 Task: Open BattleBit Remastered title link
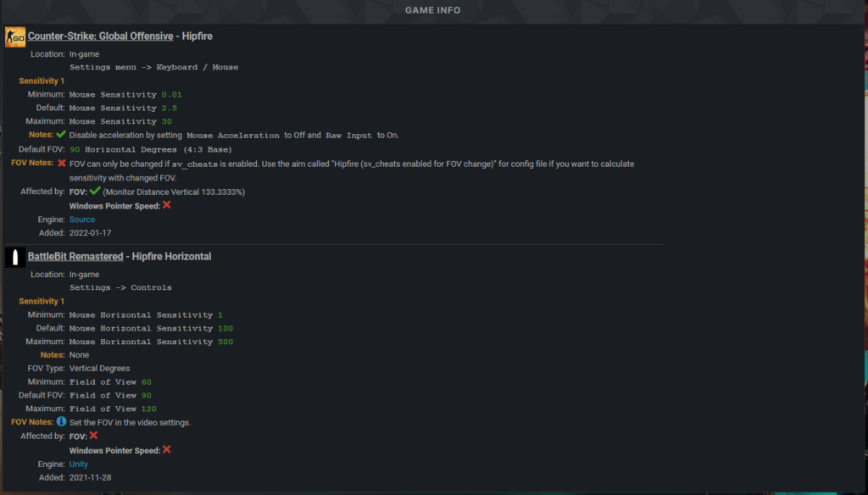75,256
